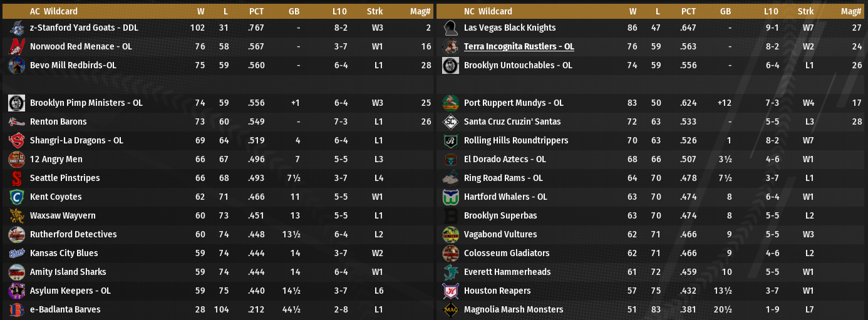Open the Brooklyn Superbas team page
The height and width of the screenshot is (320, 868).
point(500,216)
